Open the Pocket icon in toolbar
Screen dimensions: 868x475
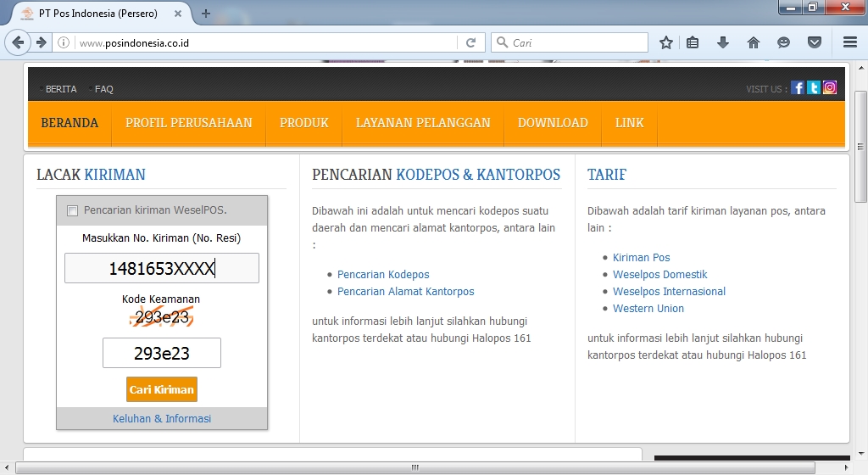pos(815,42)
